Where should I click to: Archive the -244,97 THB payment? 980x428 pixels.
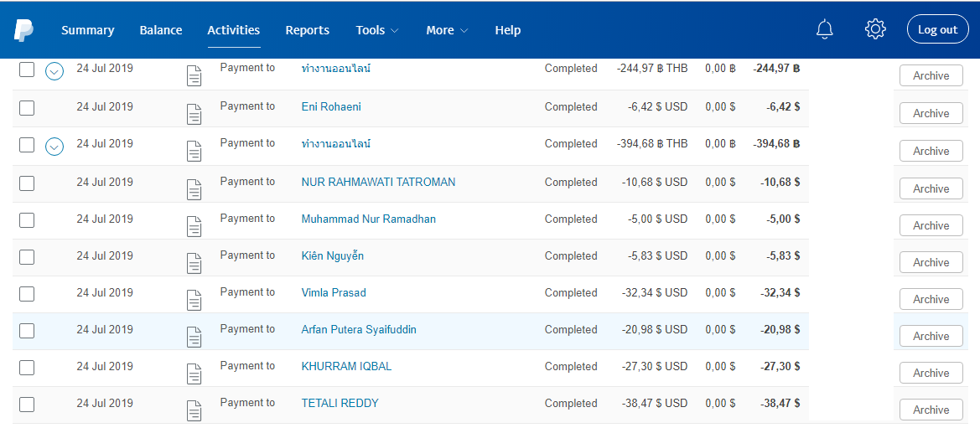[931, 75]
